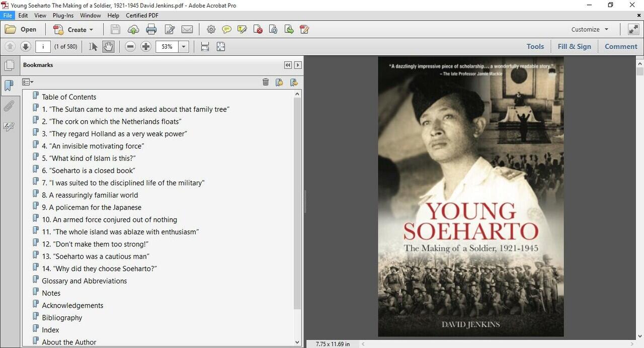Open the settings gear icon
The width and height of the screenshot is (644, 348).
click(x=211, y=30)
